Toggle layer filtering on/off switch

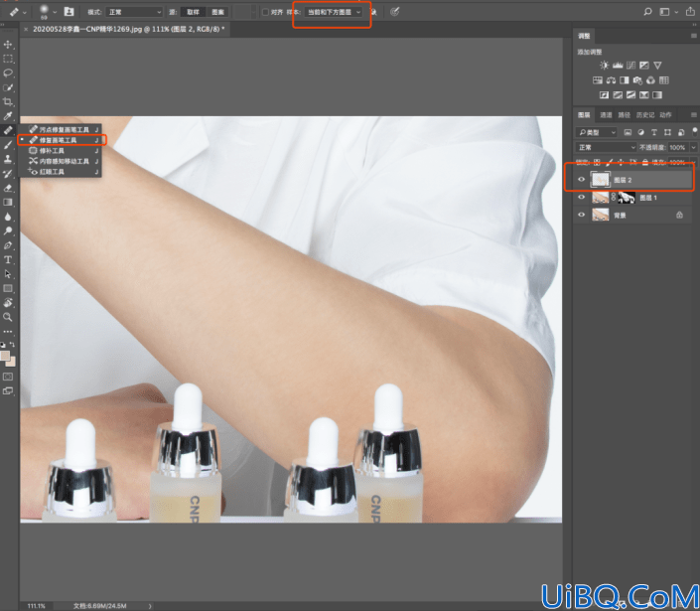[695, 131]
